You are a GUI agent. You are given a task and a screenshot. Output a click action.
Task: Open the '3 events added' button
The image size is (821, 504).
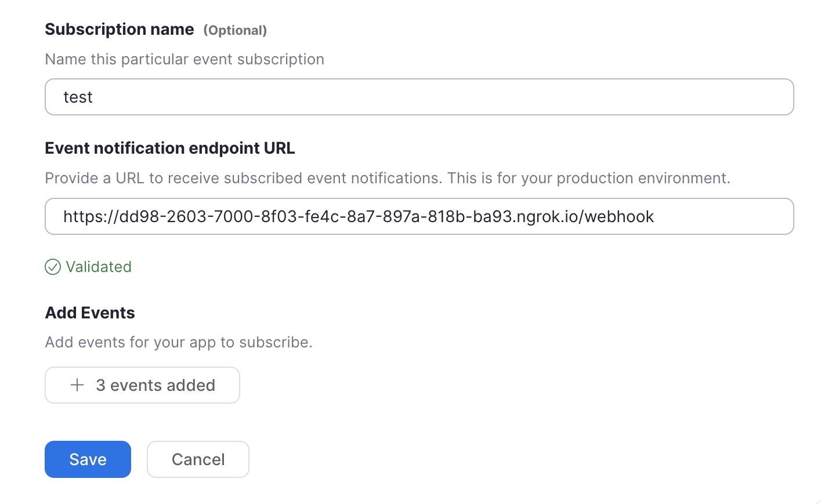pos(142,385)
